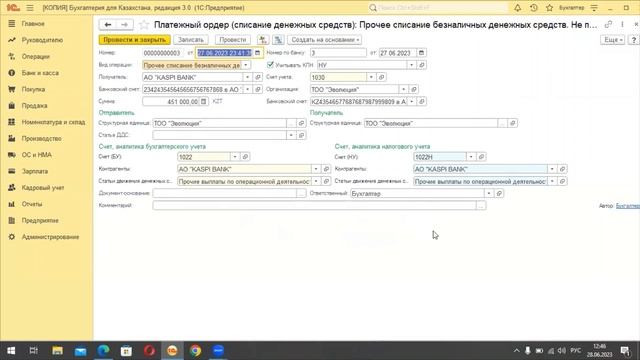Open the Администрирование section
Image resolution: width=640 pixels, height=360 pixels.
pyautogui.click(x=50, y=237)
